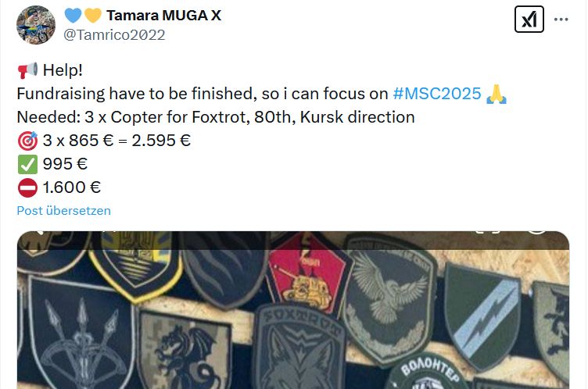Image resolution: width=588 pixels, height=389 pixels.
Task: Open the @Tamrico2022 handle
Action: point(114,35)
